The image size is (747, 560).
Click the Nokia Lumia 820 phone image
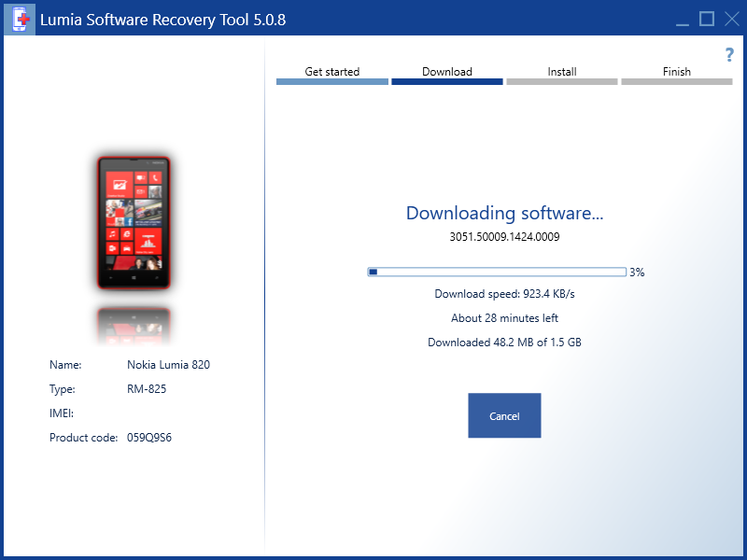pos(134,223)
